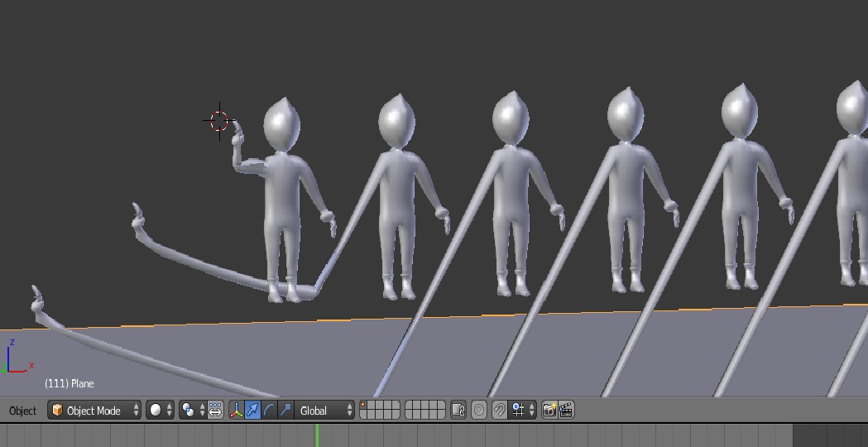Select the rotate manipulator arc icon

click(x=269, y=411)
